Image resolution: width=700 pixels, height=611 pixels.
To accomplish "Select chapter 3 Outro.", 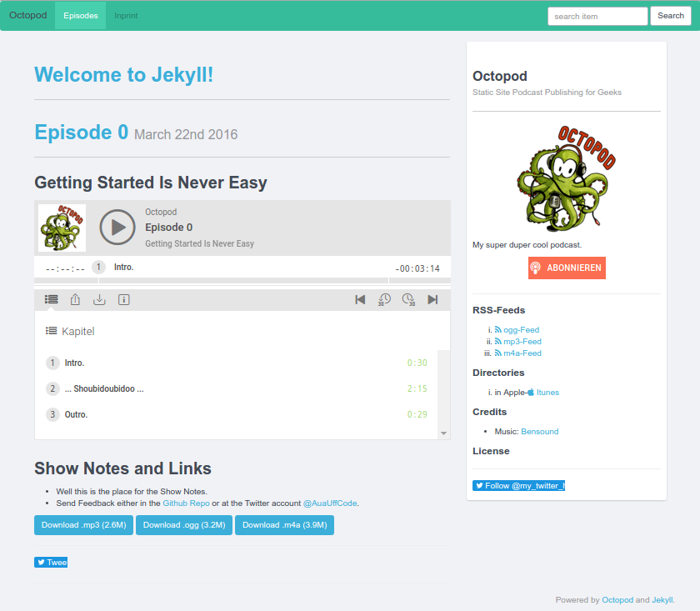I will coord(237,414).
